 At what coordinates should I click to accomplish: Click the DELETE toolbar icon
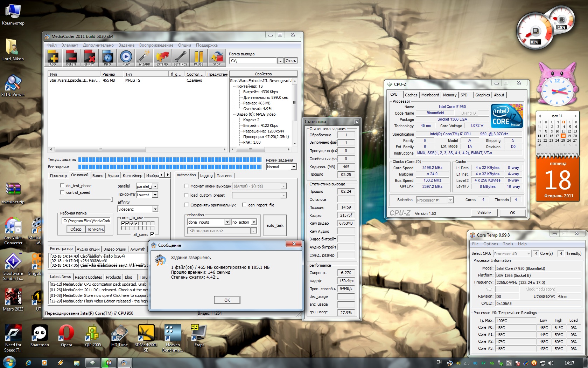pos(71,57)
